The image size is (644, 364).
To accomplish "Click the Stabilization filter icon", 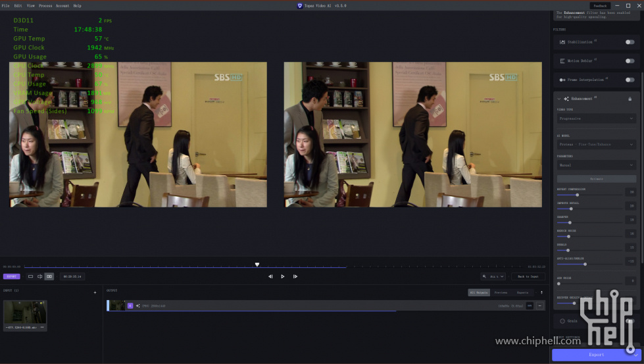I will pos(562,42).
